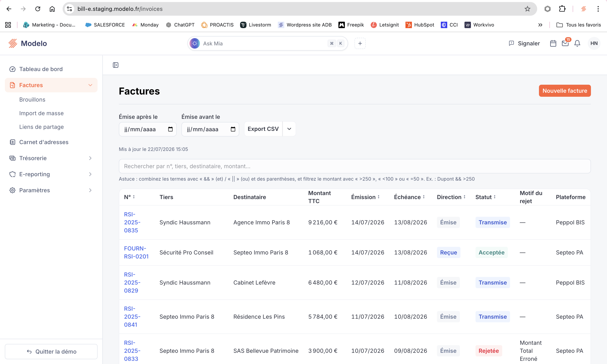The width and height of the screenshot is (607, 364).
Task: Collapse the sidebar panel toggle icon
Action: (x=116, y=65)
